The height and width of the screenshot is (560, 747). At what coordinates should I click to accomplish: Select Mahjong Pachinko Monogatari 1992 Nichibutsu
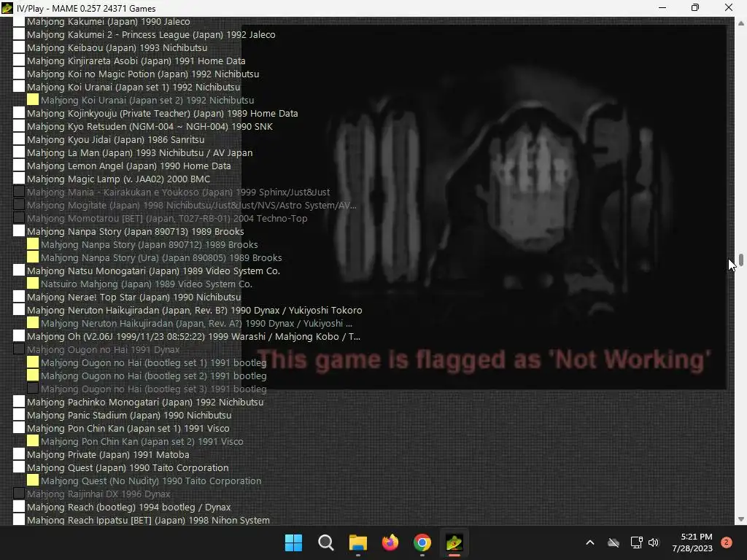pos(145,402)
